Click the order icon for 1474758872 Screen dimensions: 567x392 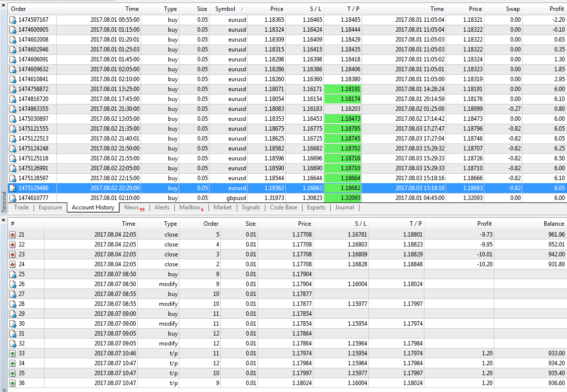coord(13,89)
